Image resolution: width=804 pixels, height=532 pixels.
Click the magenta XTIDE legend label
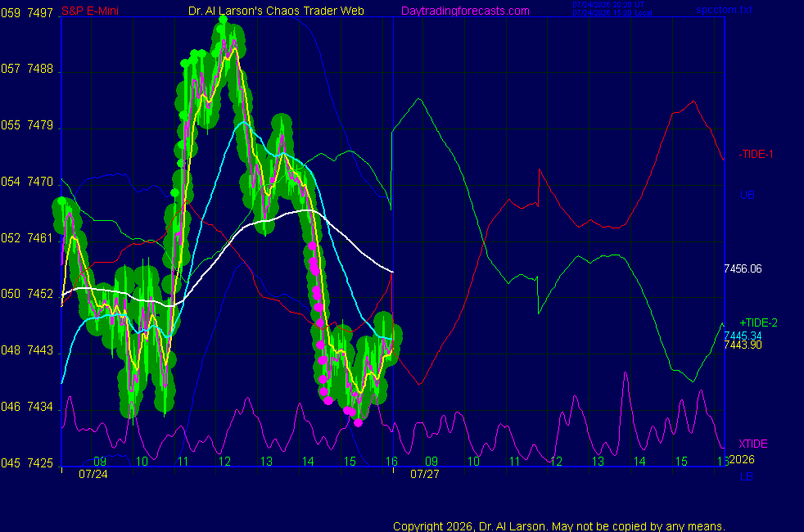pyautogui.click(x=752, y=444)
